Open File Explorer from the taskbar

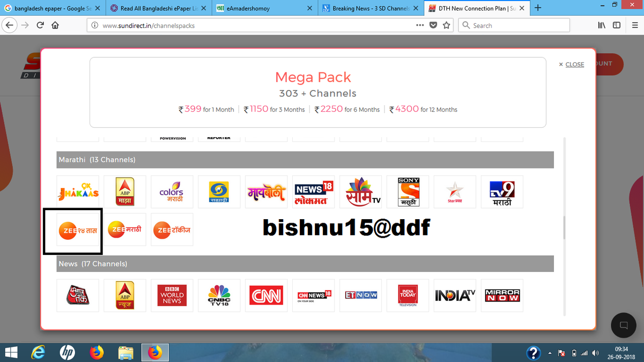[126, 352]
